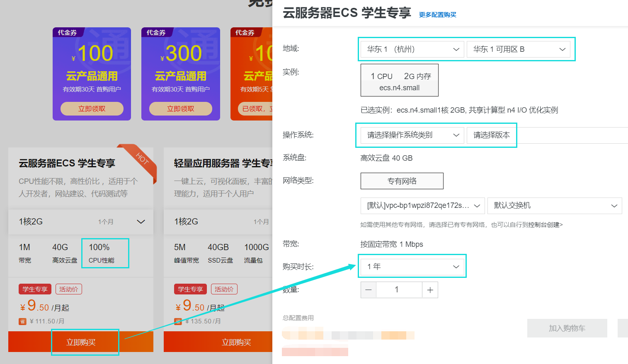
Task: Click the 省 savings icon beside ¥111.50/月
Action: (x=22, y=321)
